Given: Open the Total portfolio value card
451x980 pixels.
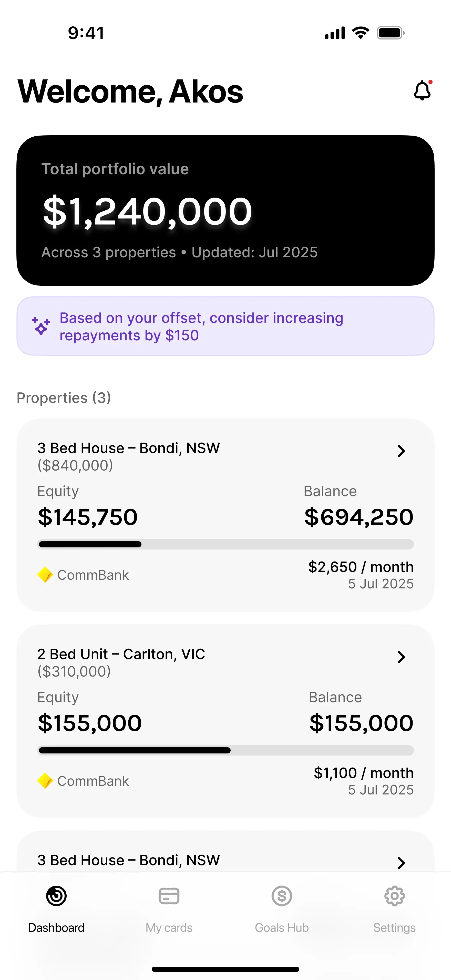Looking at the screenshot, I should (x=225, y=210).
